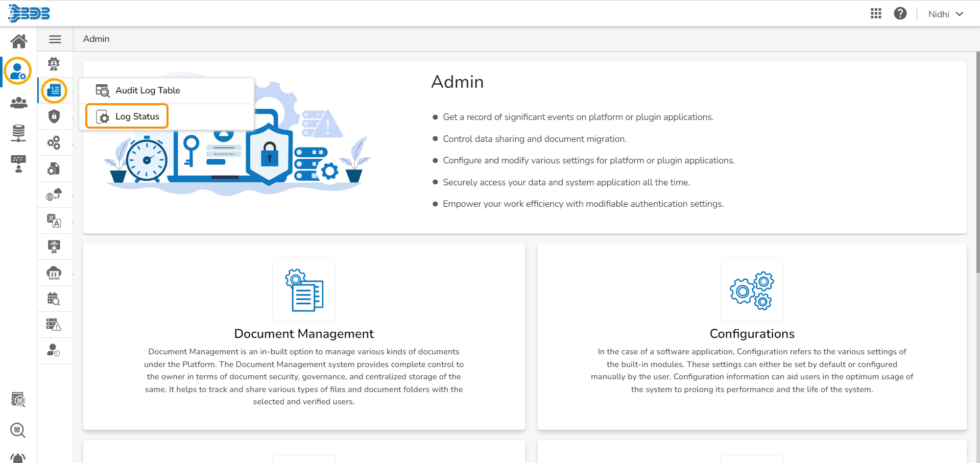
Task: Open the user groups sidebar icon
Action: click(18, 103)
